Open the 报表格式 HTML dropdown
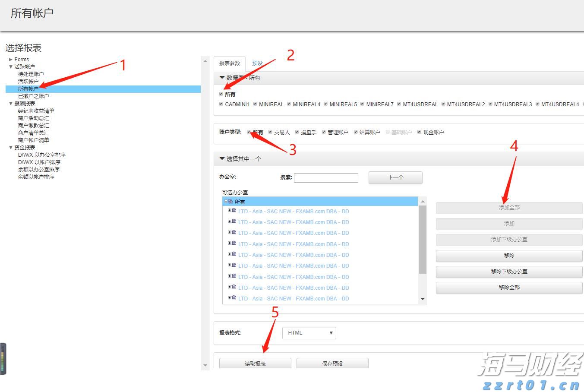 point(309,333)
